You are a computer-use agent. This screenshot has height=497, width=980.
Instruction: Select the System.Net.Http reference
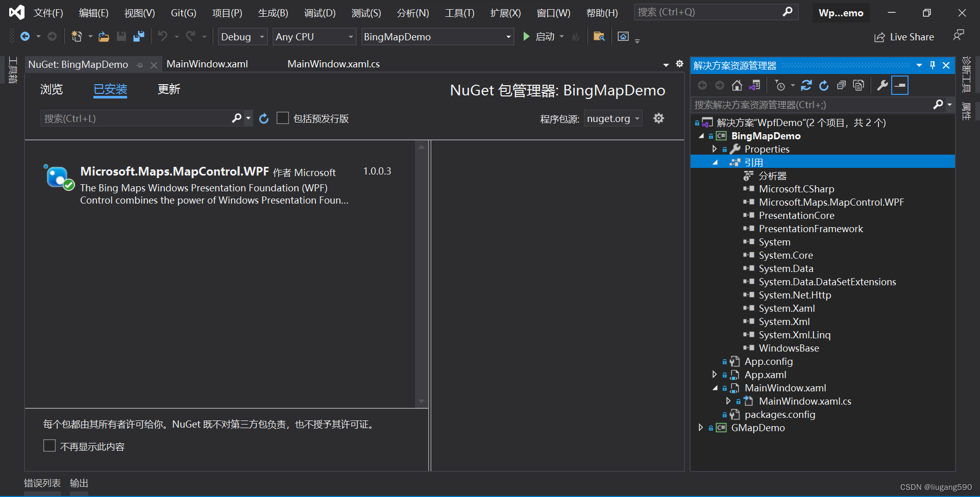(795, 295)
